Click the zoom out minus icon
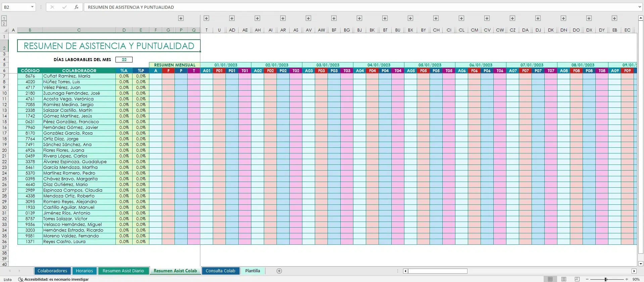Screen dimensions: 644x282 tap(587, 279)
